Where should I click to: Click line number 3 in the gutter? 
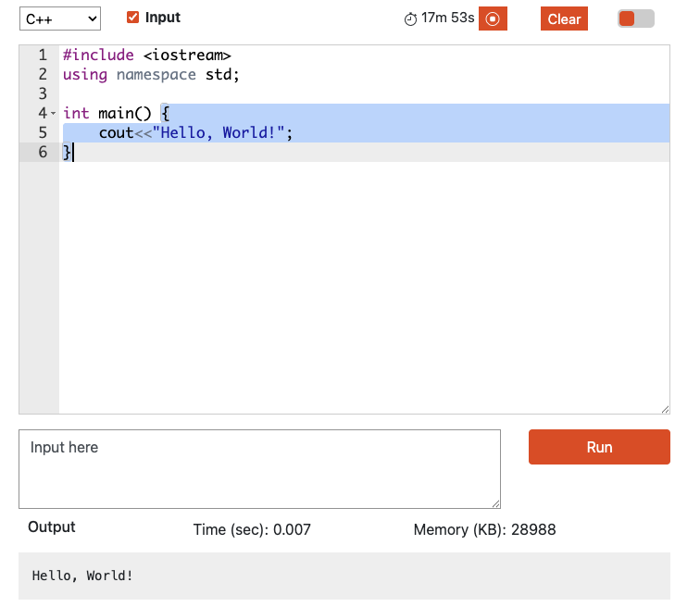tap(43, 93)
